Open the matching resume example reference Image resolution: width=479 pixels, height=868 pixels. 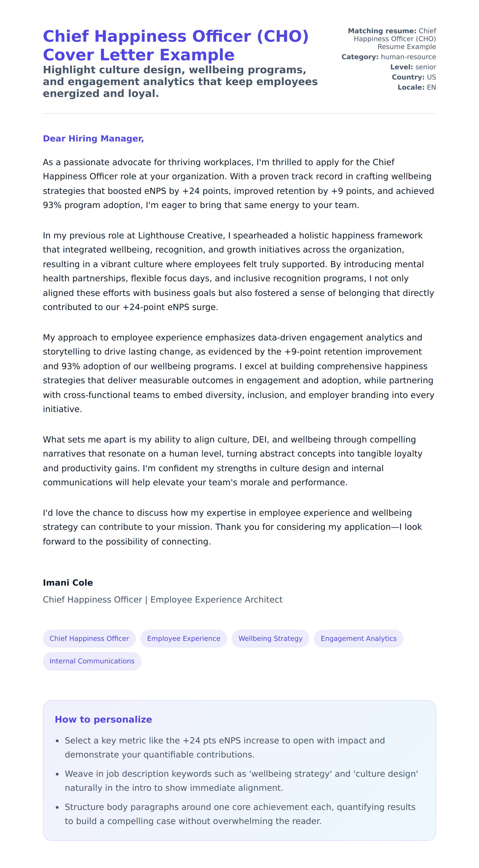(x=394, y=39)
